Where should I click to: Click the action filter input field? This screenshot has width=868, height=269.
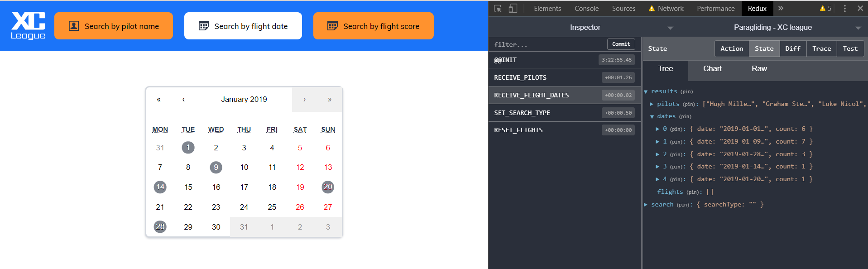[548, 44]
